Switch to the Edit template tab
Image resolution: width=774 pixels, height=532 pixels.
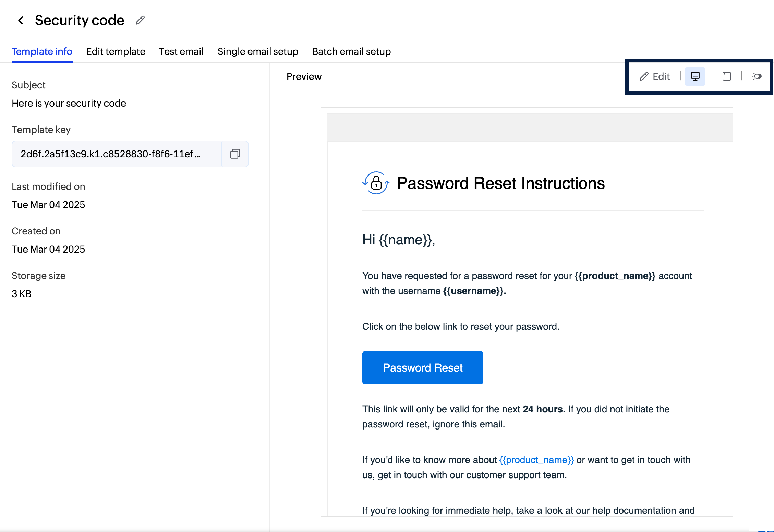tap(116, 51)
